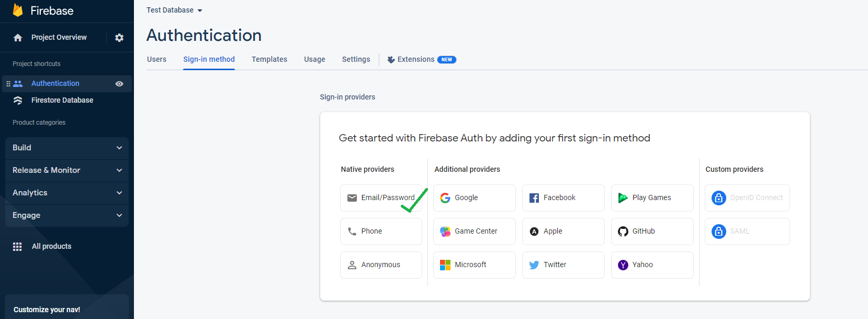Screen dimensions: 868x319
Task: Click the "Native providers" column label
Action: point(368,169)
